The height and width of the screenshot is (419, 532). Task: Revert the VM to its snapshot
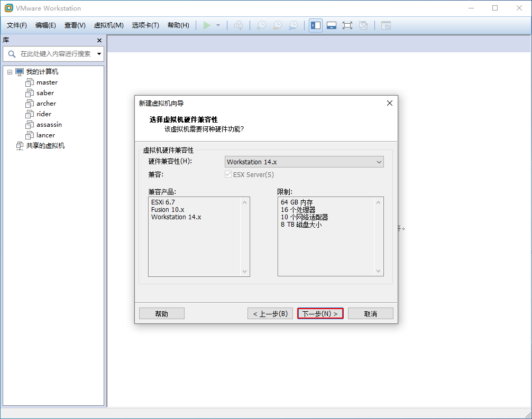[277, 25]
